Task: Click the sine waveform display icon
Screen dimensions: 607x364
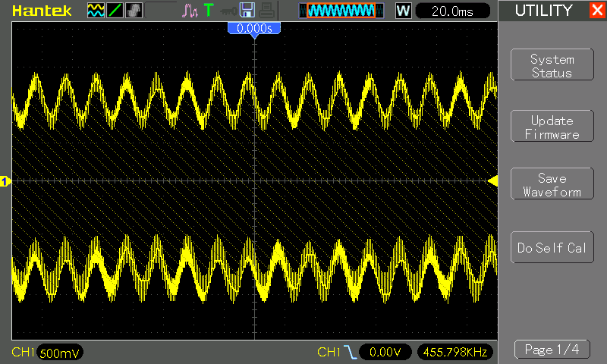Action: point(96,11)
